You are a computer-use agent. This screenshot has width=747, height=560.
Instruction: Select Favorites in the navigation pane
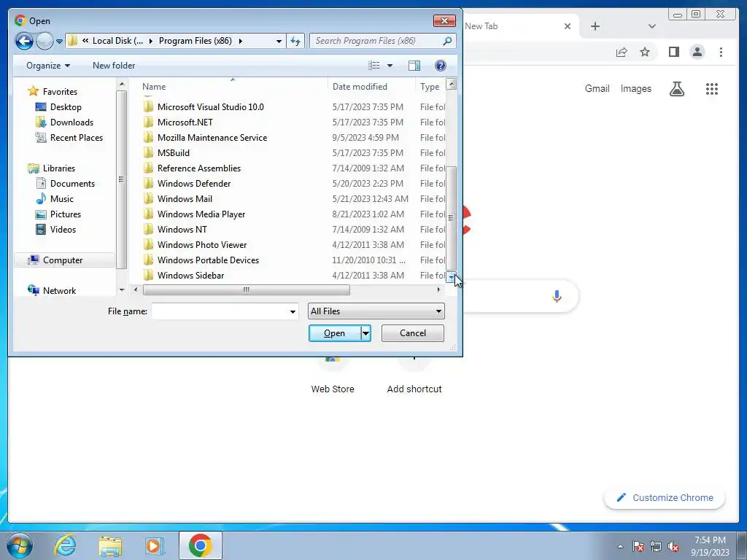coord(60,91)
